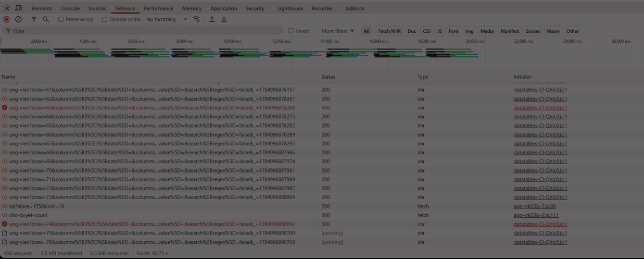Filter requests by Manifest type
644x259 pixels.
(x=510, y=31)
